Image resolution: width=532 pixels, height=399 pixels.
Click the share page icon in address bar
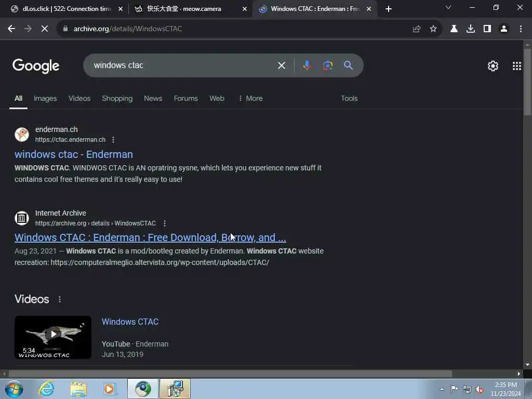click(416, 29)
